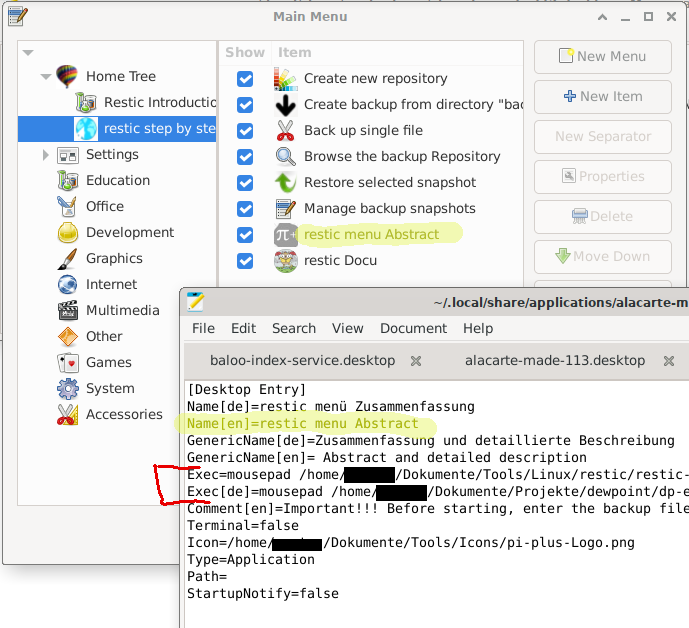
Task: Click the Games playing cards icon
Action: coord(68,363)
